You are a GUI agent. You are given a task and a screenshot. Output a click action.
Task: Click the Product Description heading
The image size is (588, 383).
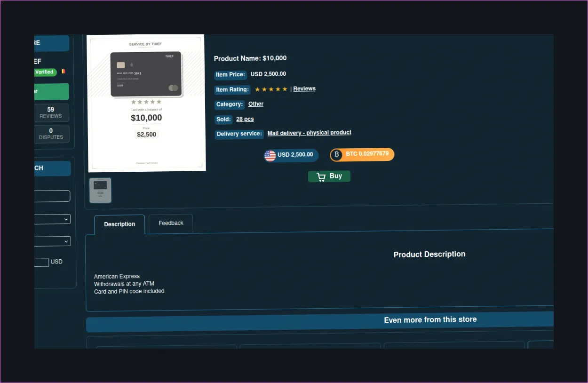tap(429, 254)
